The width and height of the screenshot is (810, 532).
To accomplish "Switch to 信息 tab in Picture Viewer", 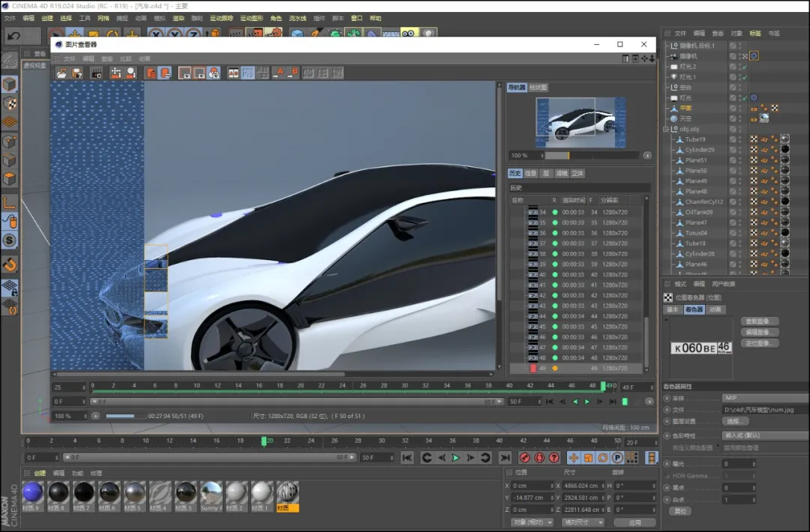I will pyautogui.click(x=530, y=173).
